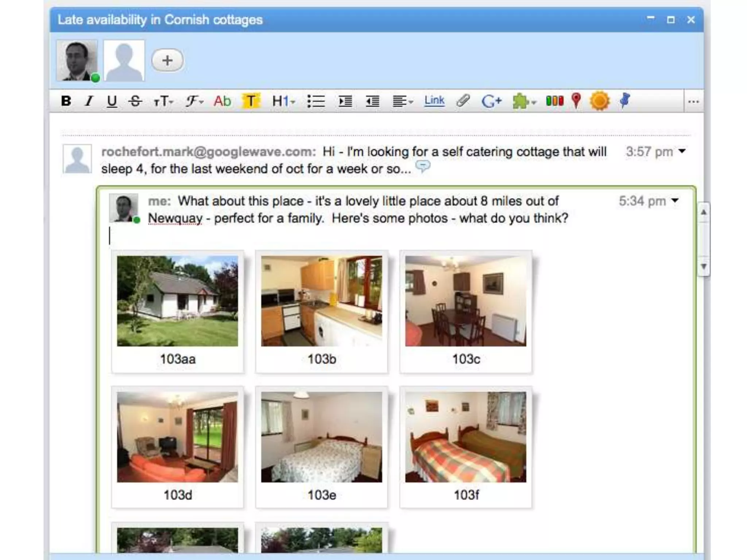
Task: Click the Link button in toolbar
Action: click(434, 100)
